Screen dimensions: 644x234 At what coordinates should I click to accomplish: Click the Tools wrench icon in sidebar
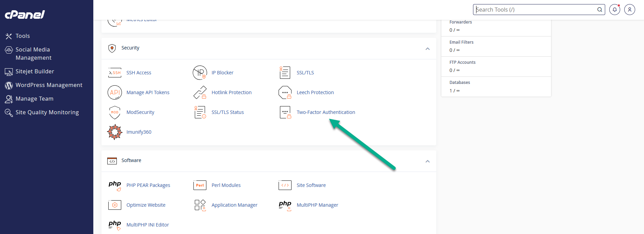(x=9, y=36)
